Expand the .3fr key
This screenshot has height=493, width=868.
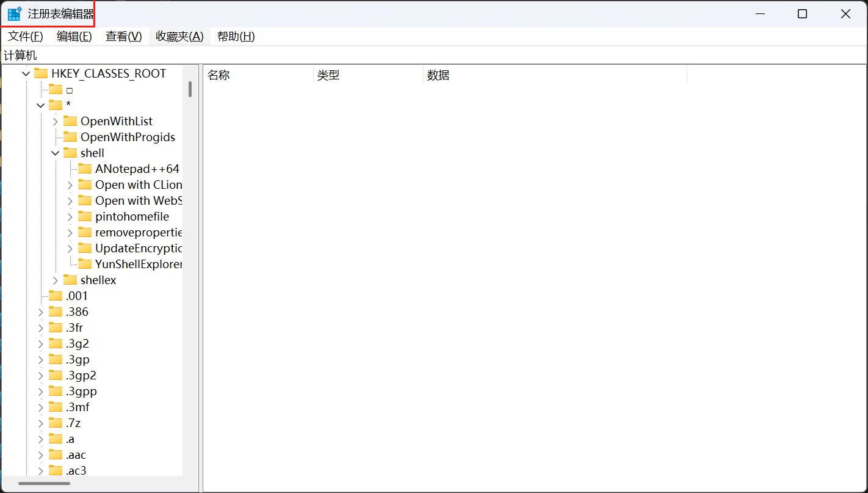pyautogui.click(x=40, y=328)
